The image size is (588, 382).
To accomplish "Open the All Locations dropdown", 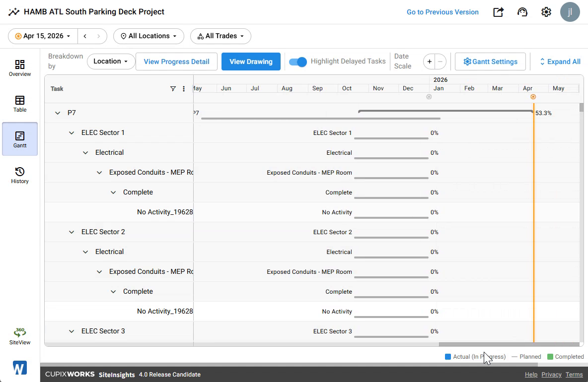I will [148, 36].
